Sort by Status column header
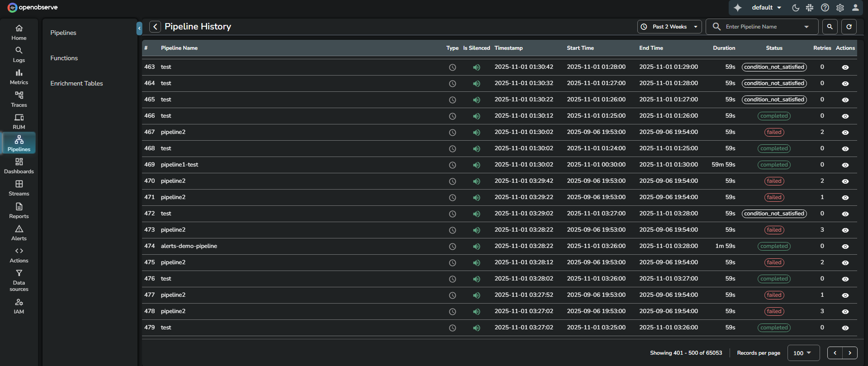 click(774, 48)
